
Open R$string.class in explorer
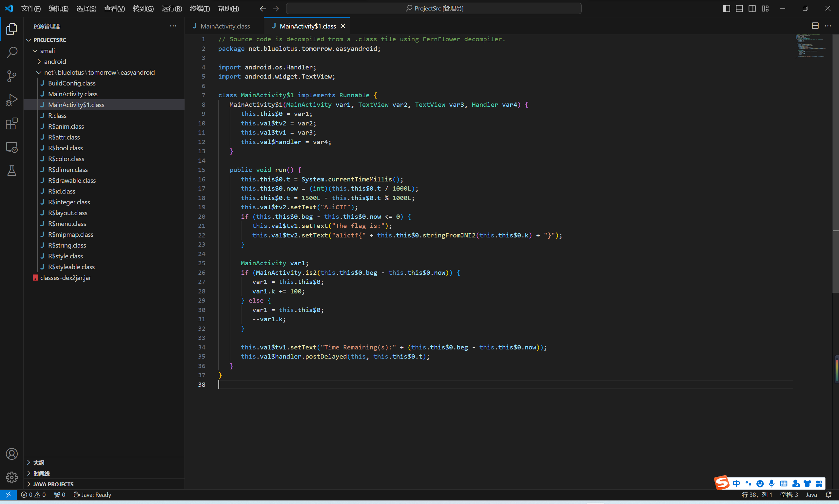point(67,245)
